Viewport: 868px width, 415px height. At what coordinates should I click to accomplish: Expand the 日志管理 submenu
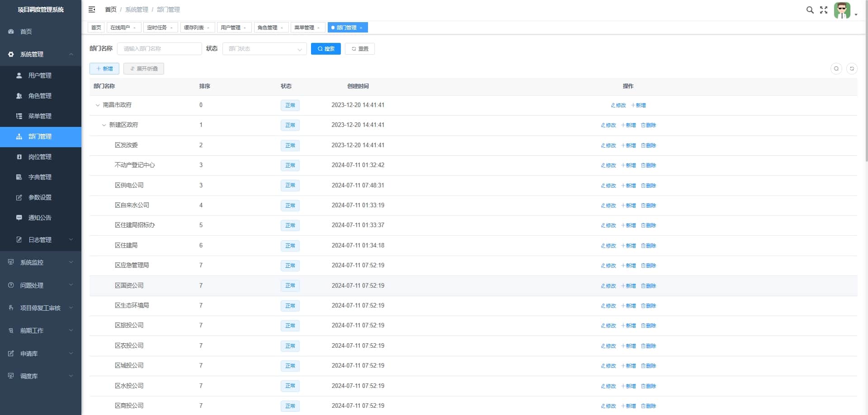41,240
